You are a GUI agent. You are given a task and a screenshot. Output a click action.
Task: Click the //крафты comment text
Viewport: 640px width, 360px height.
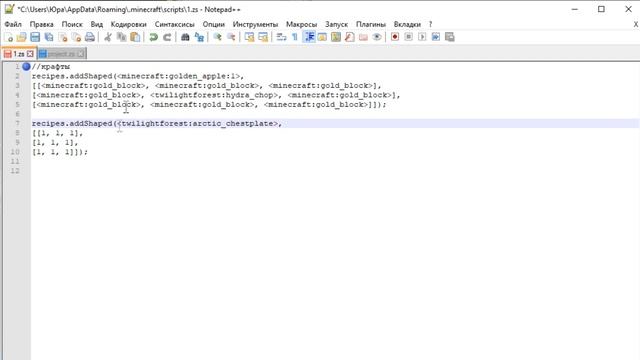(51, 67)
